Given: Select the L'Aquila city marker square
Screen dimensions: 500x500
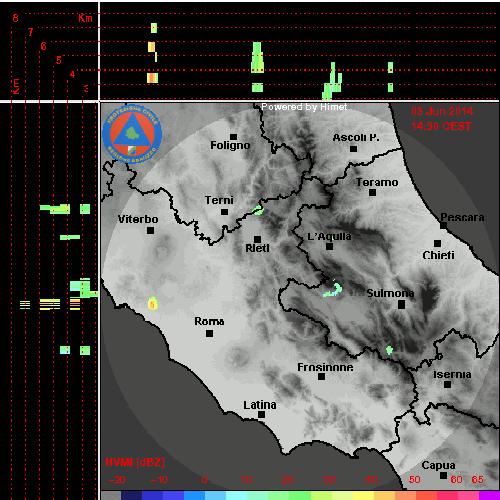Looking at the screenshot, I should click(329, 247).
